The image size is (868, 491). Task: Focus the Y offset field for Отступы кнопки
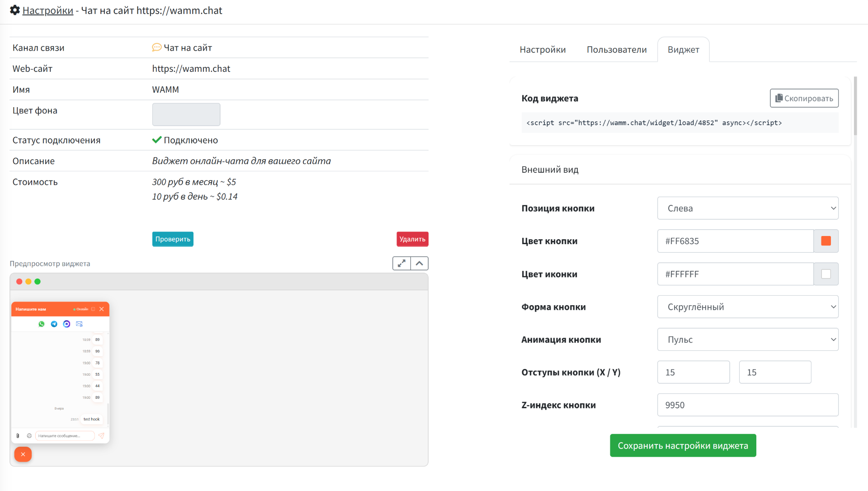coord(775,372)
